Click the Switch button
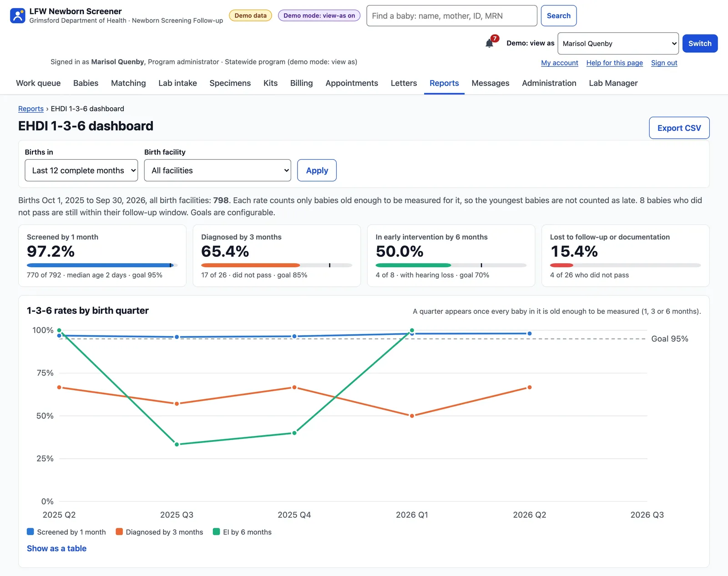 coord(700,44)
